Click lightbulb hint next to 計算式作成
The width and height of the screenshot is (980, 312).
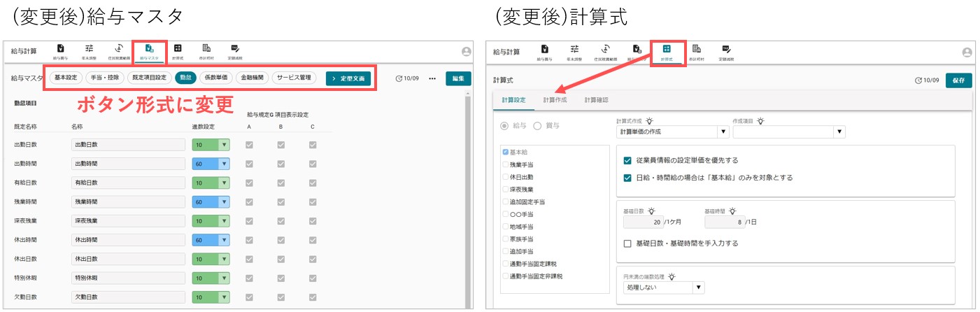coord(650,121)
